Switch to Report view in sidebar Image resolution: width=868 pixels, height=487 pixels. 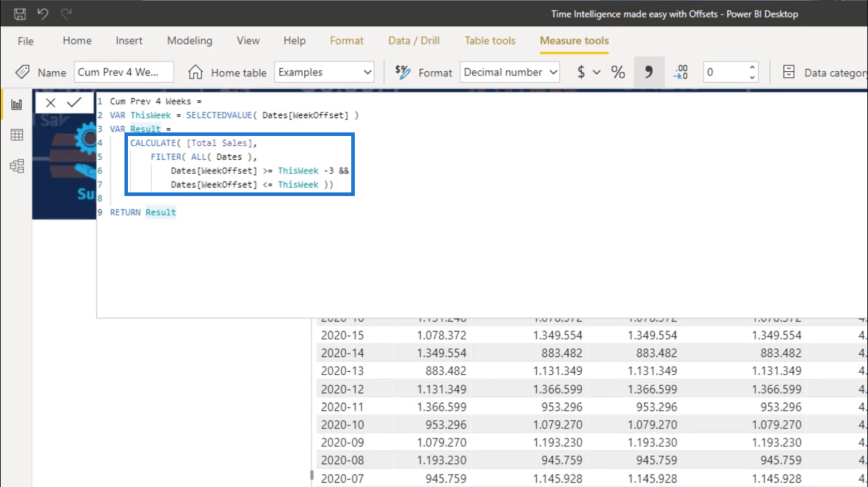(x=17, y=104)
